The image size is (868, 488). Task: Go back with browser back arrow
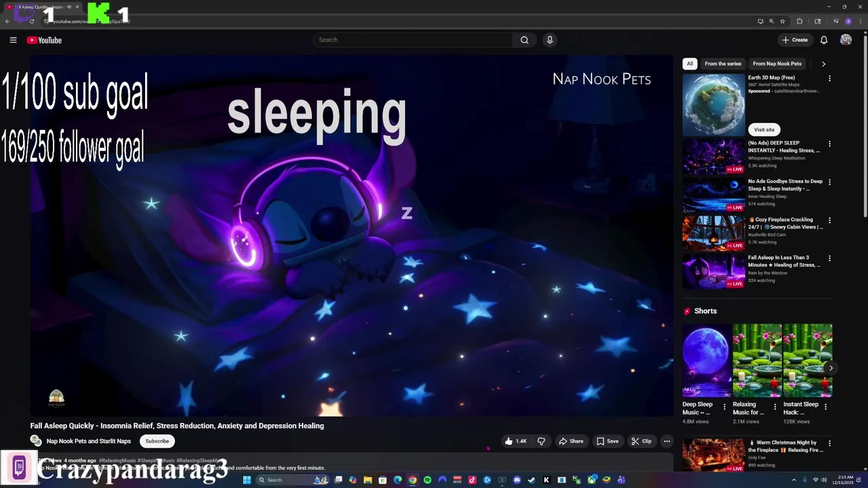click(x=7, y=21)
